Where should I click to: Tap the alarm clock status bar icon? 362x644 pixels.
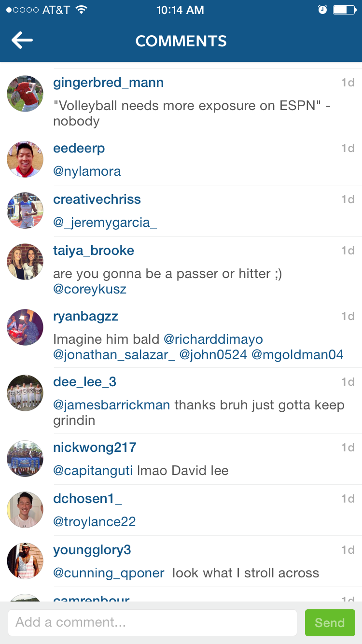point(323,10)
